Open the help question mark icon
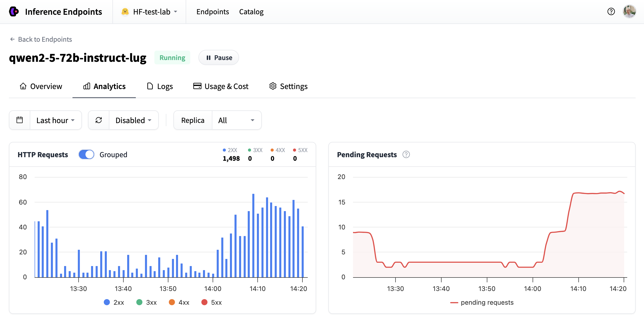 pos(611,12)
